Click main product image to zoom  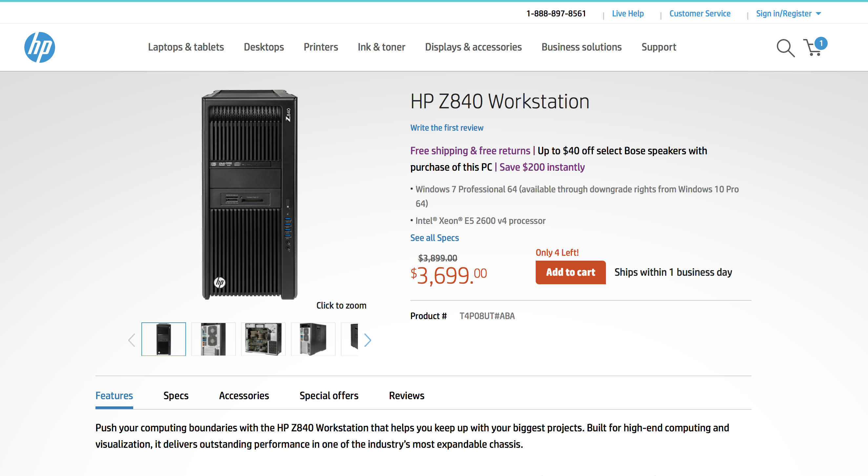point(249,195)
